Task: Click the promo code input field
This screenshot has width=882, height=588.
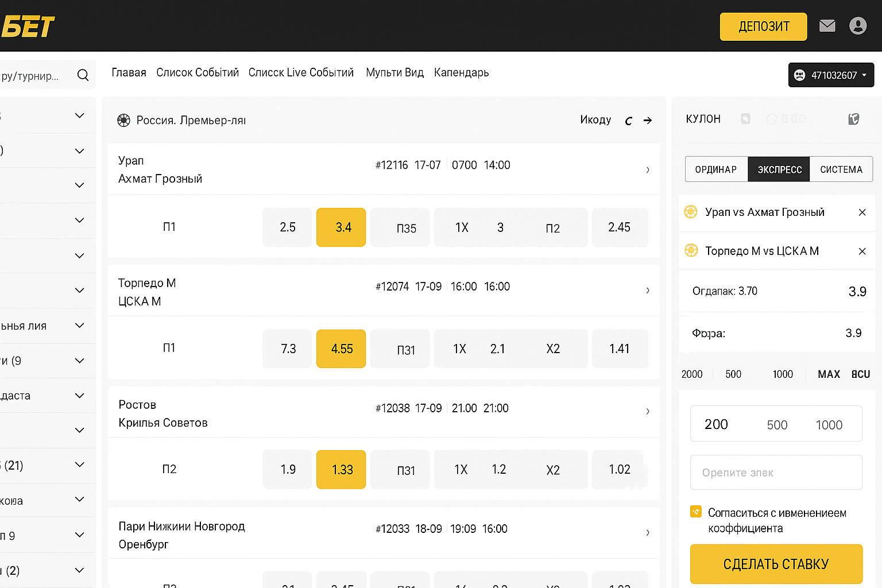Action: pos(776,473)
